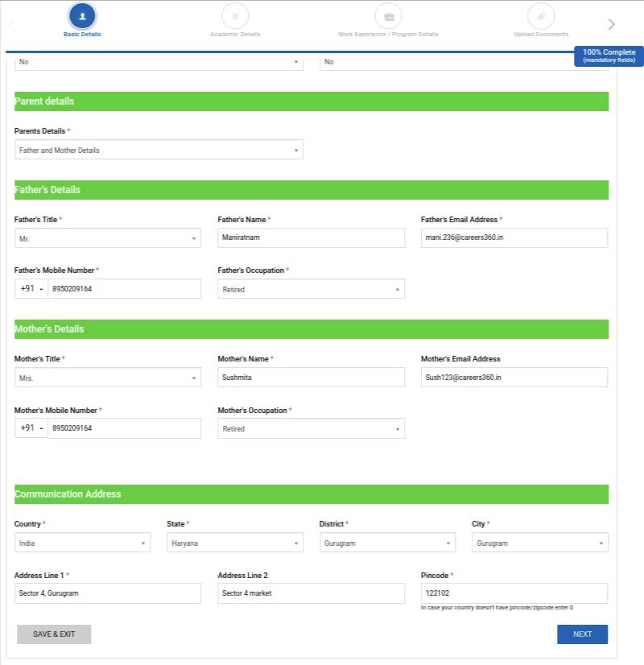Open the City dropdown showing Gurugram

[x=539, y=542]
